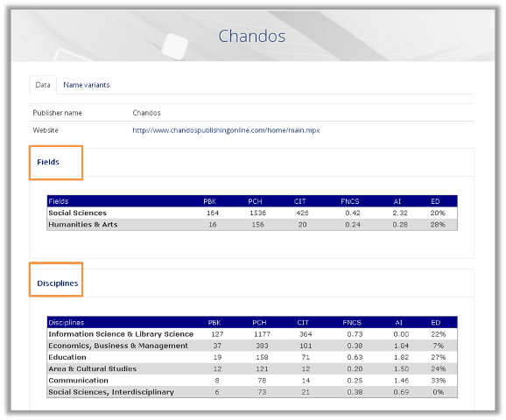Click Social Sciences AI value 2.32
The image size is (506, 420).
(400, 213)
